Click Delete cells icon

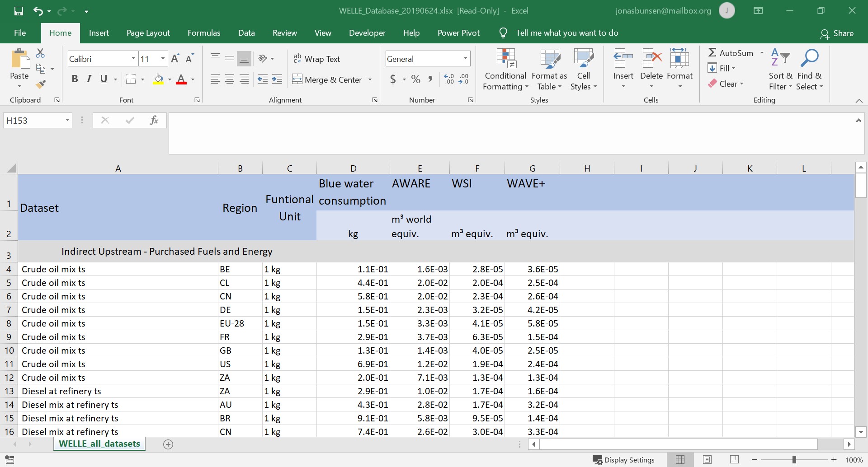[651, 59]
